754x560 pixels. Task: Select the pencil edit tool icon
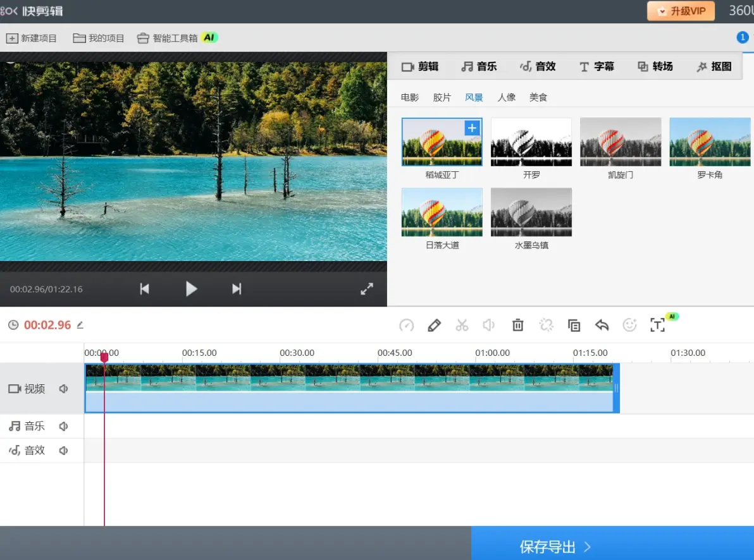pos(434,326)
